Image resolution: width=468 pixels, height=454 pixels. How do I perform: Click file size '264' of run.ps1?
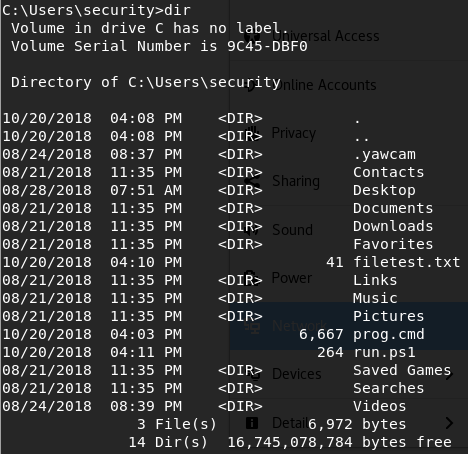[330, 352]
